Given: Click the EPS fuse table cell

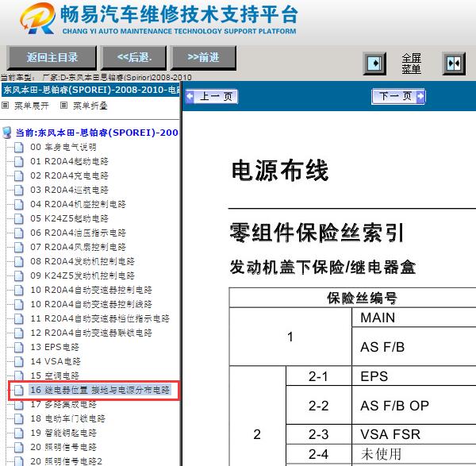Looking at the screenshot, I should pos(414,376).
